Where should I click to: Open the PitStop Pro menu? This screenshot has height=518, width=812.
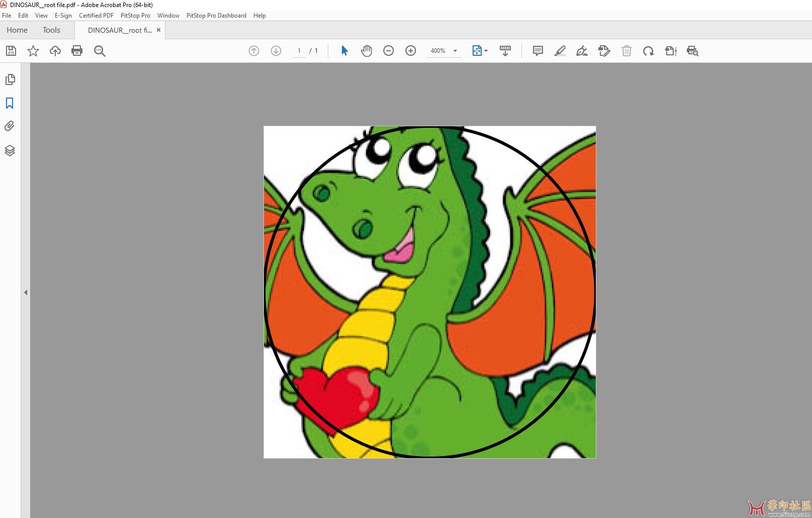[x=135, y=16]
